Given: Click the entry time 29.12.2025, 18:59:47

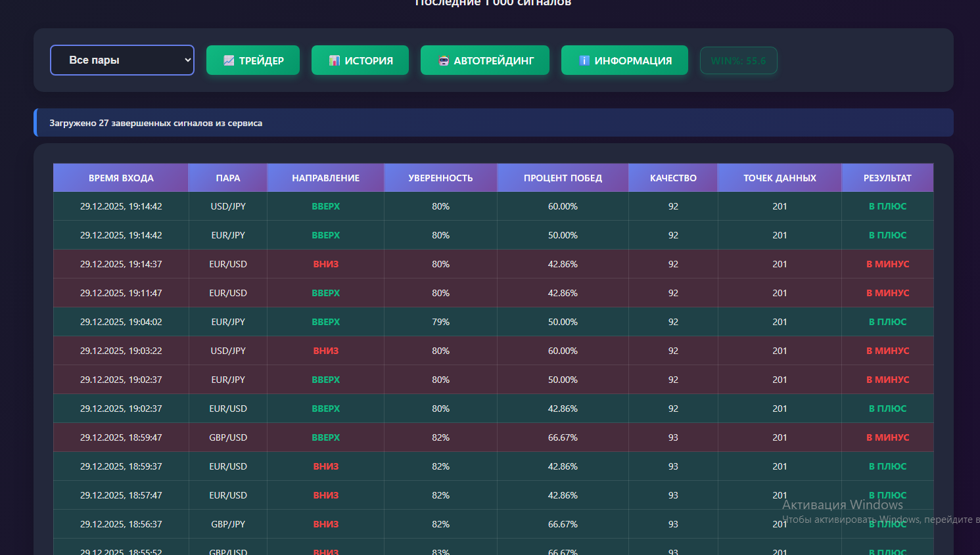Looking at the screenshot, I should pyautogui.click(x=121, y=437).
